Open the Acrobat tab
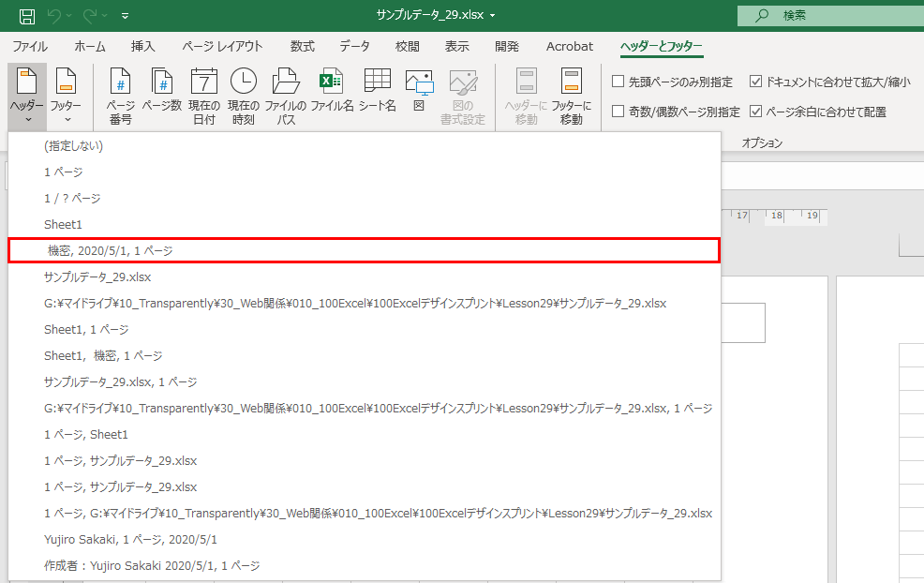 point(569,47)
